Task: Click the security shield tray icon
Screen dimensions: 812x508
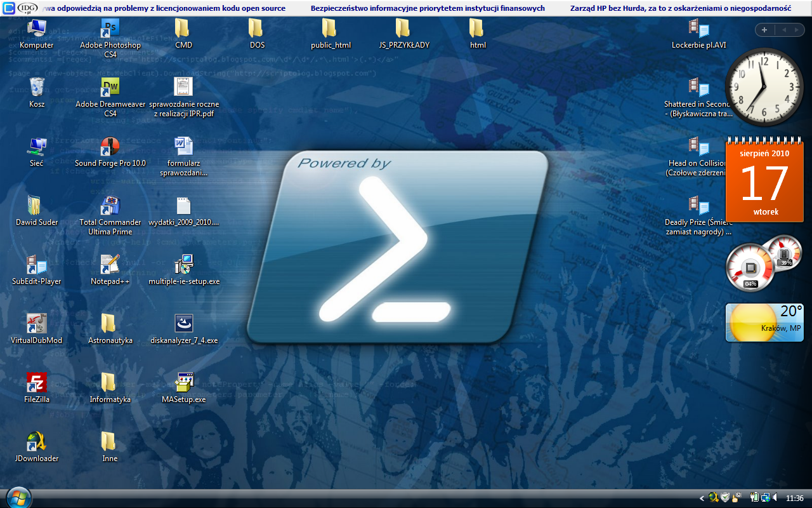Action: click(x=725, y=497)
